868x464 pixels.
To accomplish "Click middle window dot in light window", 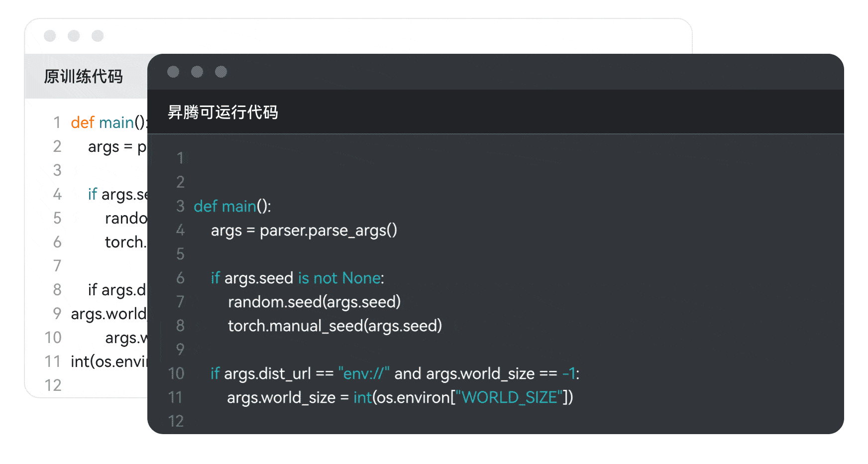I will point(74,36).
